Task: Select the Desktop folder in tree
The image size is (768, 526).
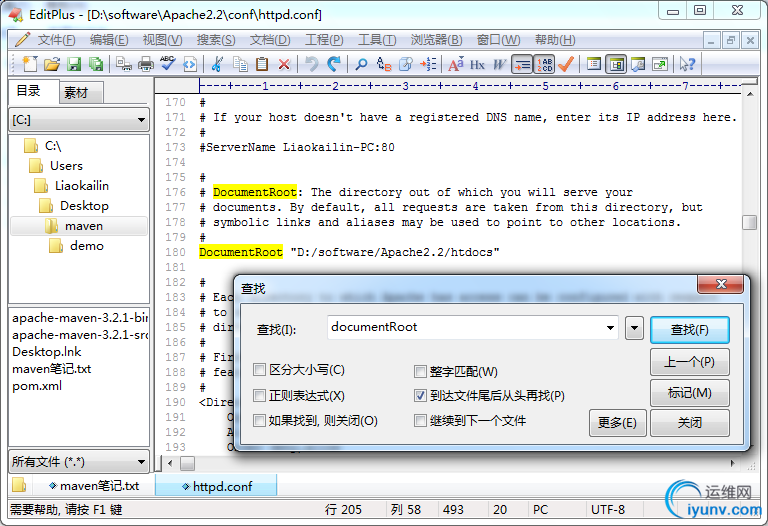Action: coord(84,206)
